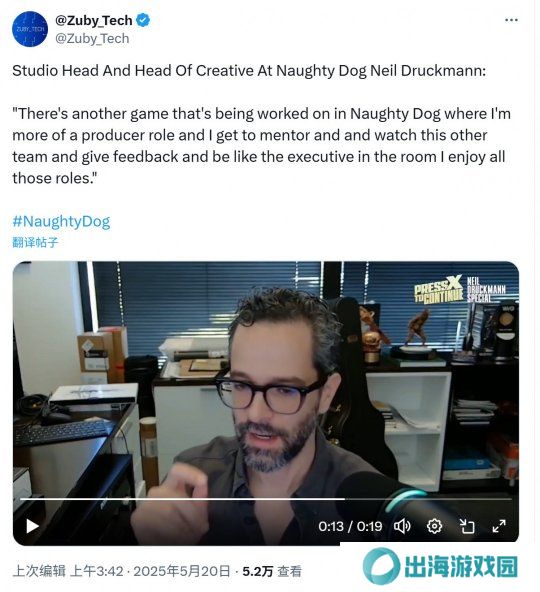Screen dimensions: 540x592
Task: Click the 翻译帖子 translate post link
Action: coord(35,242)
